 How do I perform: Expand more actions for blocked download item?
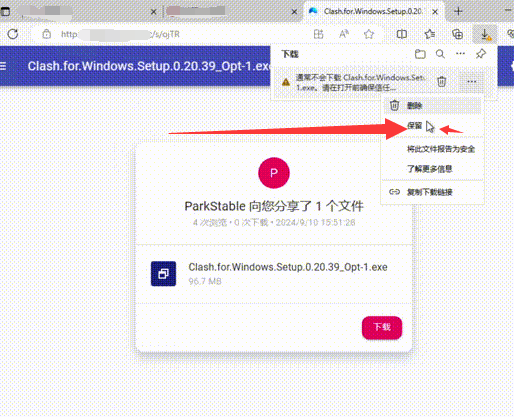tap(471, 82)
